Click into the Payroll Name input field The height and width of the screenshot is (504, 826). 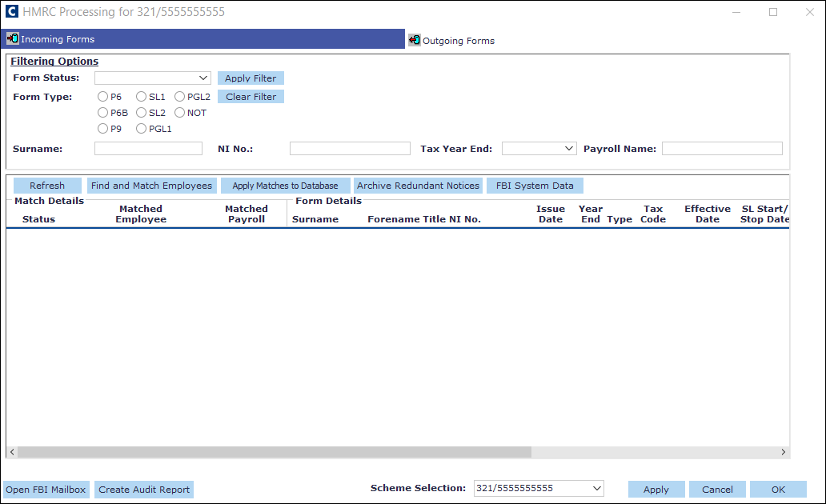(x=722, y=149)
